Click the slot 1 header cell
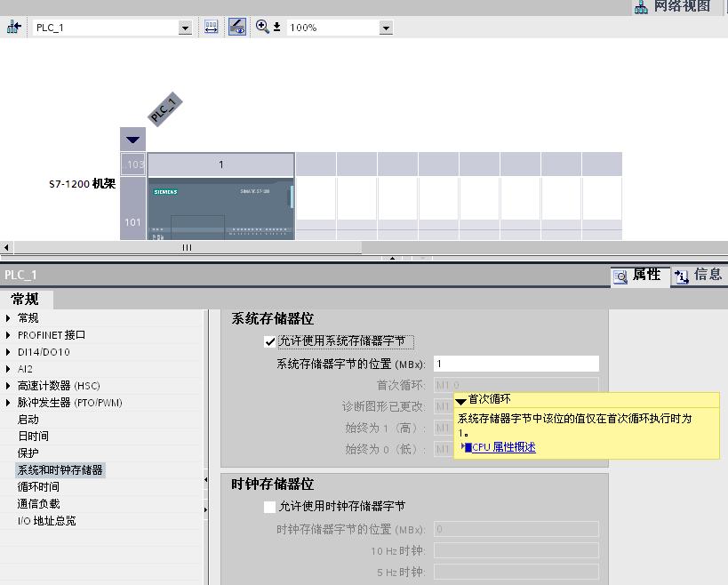 point(221,164)
